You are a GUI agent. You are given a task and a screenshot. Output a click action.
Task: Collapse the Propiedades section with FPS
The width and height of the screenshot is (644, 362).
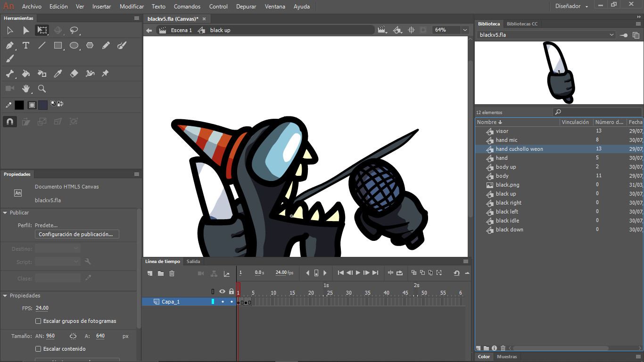point(5,296)
